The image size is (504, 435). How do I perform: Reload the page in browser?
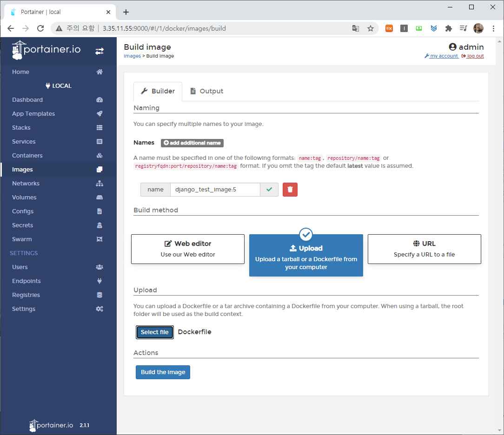[x=40, y=28]
